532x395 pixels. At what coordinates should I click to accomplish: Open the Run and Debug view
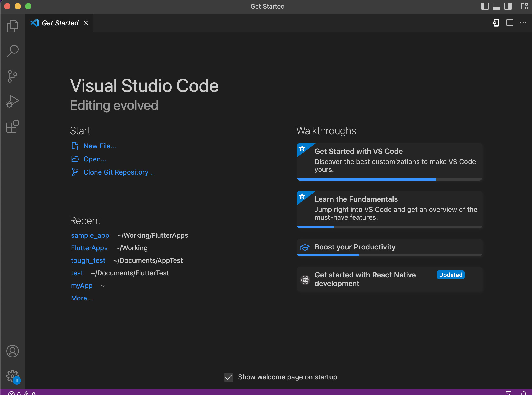[x=12, y=101]
